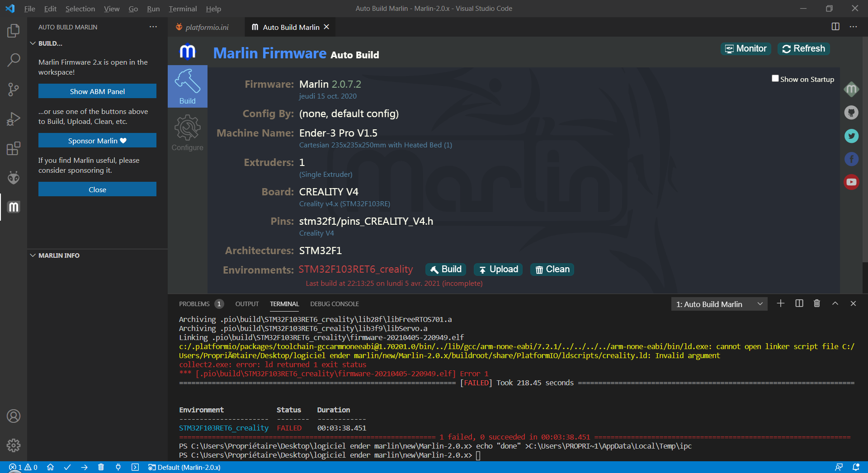Maximize the terminal panel with chevron

click(x=835, y=304)
